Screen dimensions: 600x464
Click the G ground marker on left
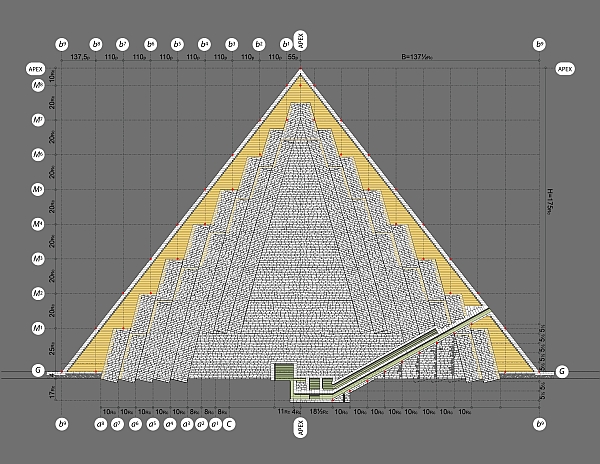[x=37, y=371]
